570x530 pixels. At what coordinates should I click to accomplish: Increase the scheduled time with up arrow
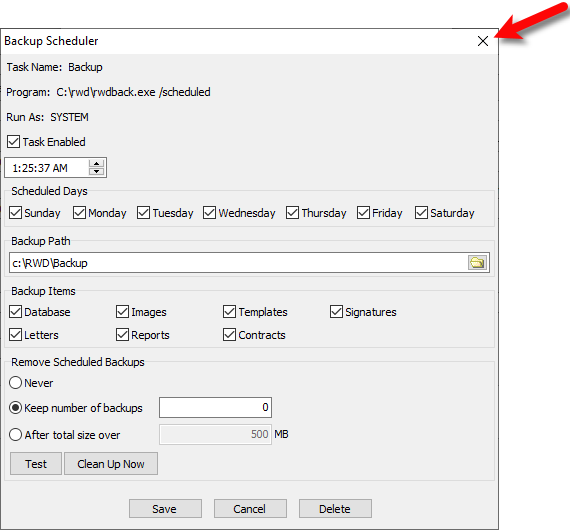click(x=96, y=164)
